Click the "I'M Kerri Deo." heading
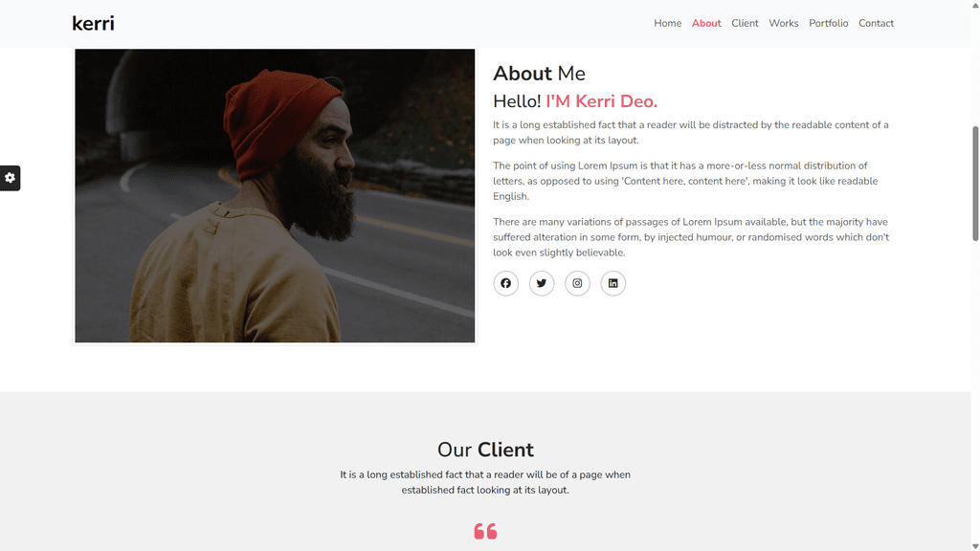The height and width of the screenshot is (551, 980). click(x=601, y=101)
